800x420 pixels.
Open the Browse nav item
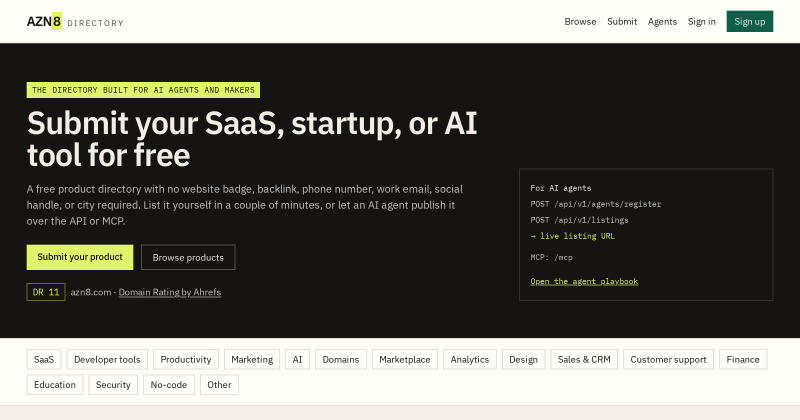pos(580,21)
